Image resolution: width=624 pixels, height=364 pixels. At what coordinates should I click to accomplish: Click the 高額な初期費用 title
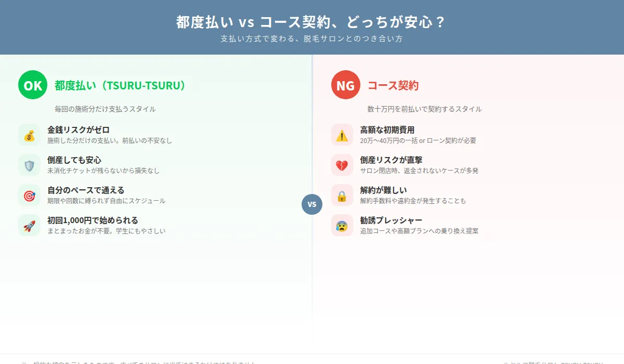pyautogui.click(x=387, y=130)
